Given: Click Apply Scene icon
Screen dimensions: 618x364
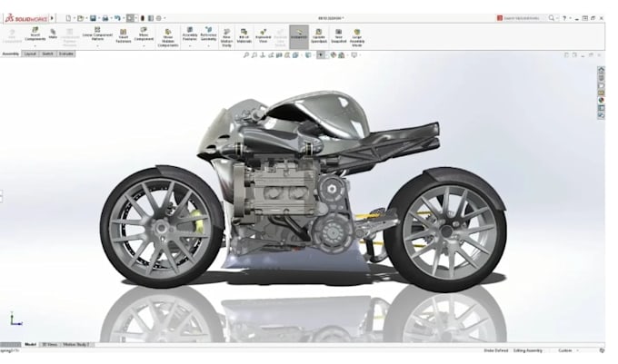Looking at the screenshot, I should tap(342, 55).
